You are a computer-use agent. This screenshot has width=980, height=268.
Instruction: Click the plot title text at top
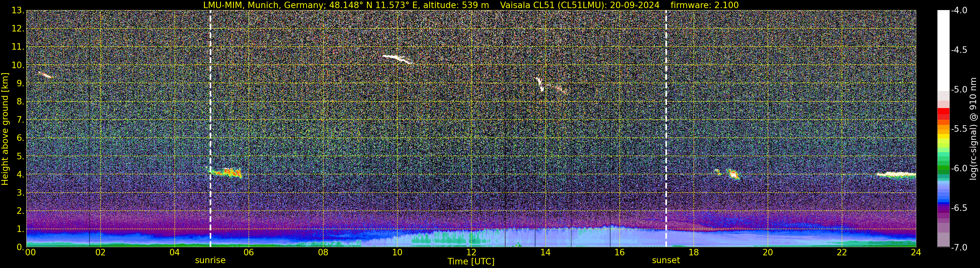click(471, 5)
